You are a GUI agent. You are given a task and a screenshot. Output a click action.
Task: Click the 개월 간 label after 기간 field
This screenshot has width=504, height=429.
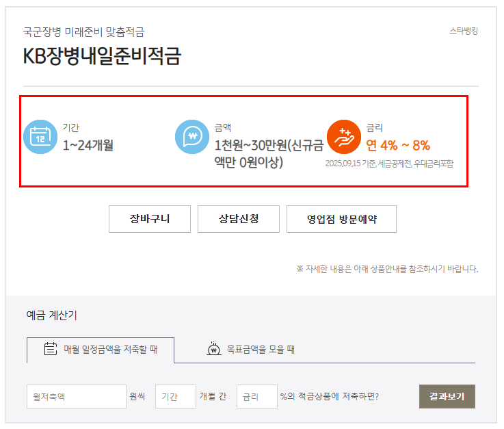tap(213, 396)
